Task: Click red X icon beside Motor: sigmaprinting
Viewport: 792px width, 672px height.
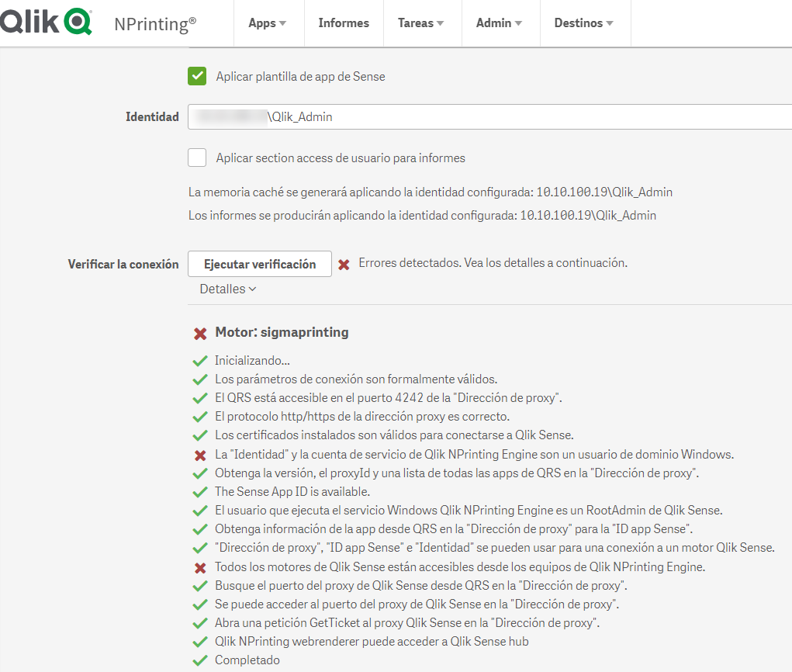Action: [x=201, y=334]
